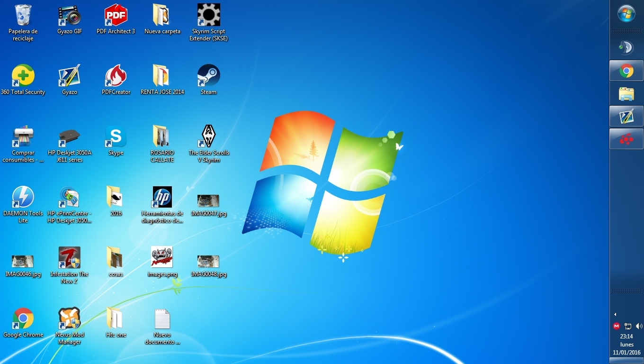
Task: Select the Gyazo GIF desktop shortcut
Action: click(x=70, y=19)
